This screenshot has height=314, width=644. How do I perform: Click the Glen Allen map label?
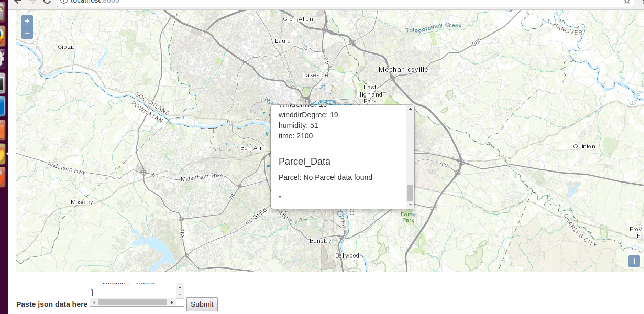click(x=298, y=19)
